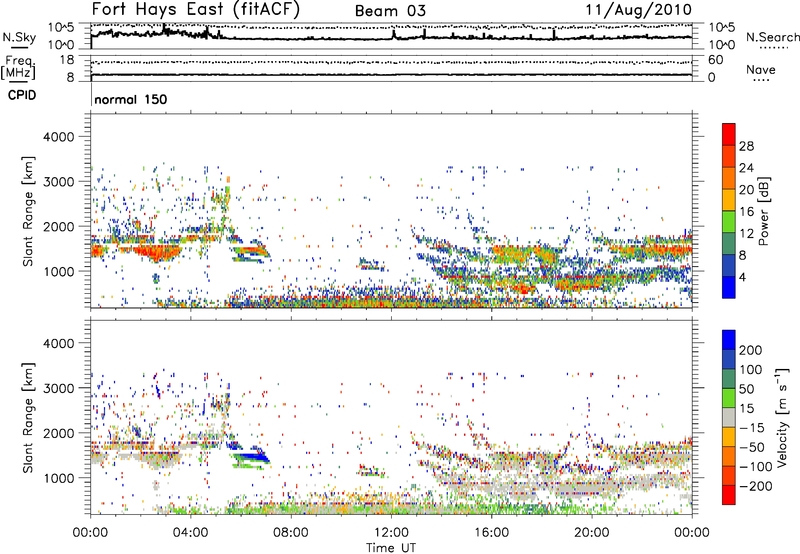This screenshot has height=554, width=800.
Task: Click the date '11/Aug/2010'
Action: pyautogui.click(x=638, y=10)
